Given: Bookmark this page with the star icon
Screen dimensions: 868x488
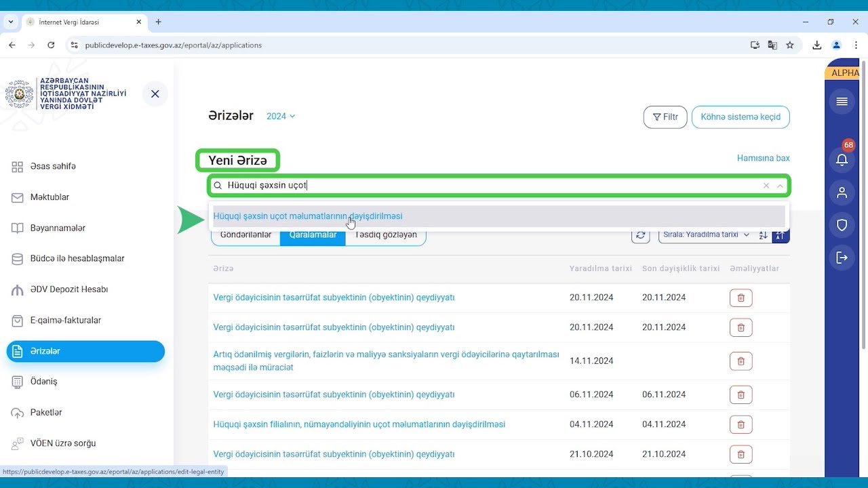Looking at the screenshot, I should pyautogui.click(x=790, y=45).
